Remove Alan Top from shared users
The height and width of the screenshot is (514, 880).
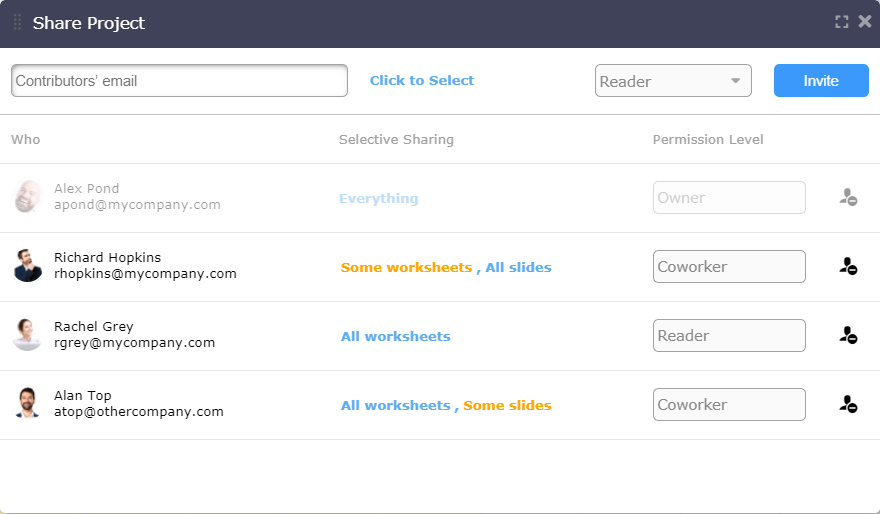[x=848, y=404]
